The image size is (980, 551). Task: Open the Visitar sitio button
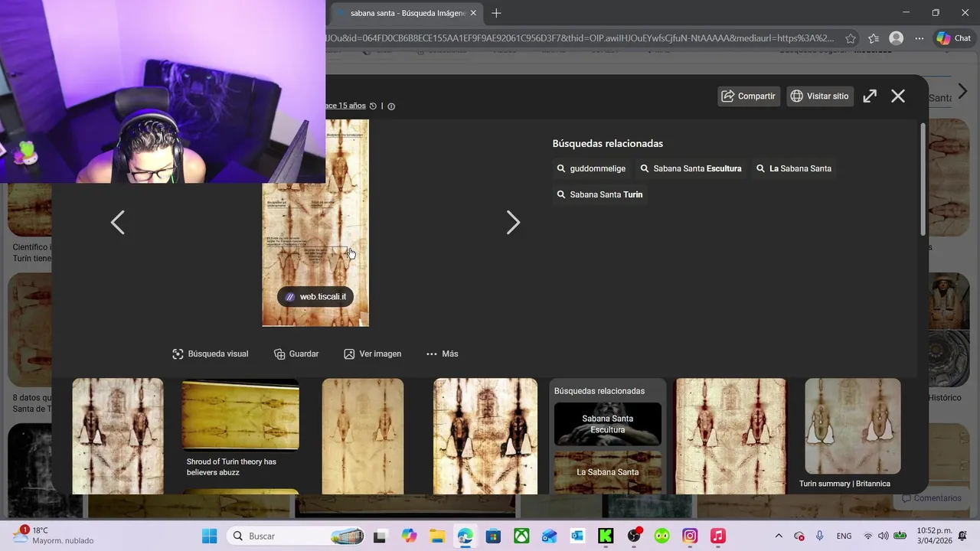pyautogui.click(x=820, y=96)
